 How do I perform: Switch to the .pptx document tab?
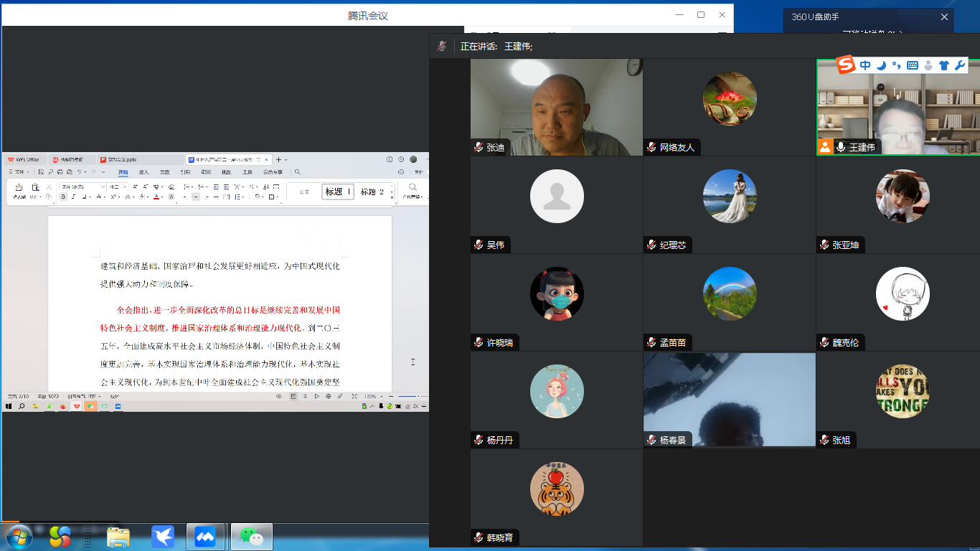coord(118,159)
